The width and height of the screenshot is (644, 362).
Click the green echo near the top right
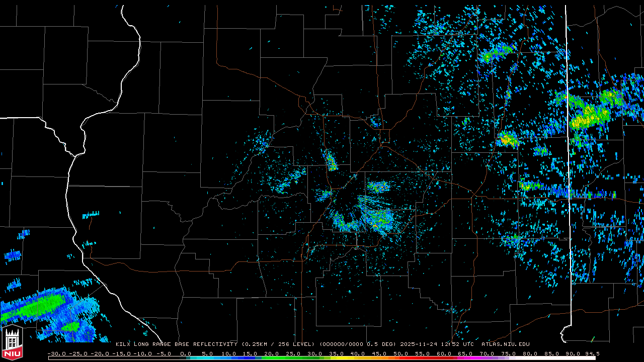point(497,52)
